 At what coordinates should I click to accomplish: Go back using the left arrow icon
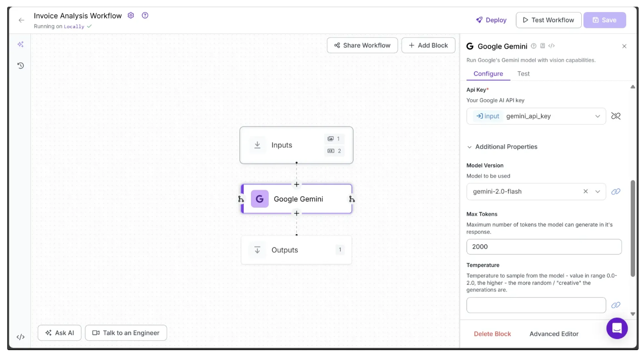point(21,20)
